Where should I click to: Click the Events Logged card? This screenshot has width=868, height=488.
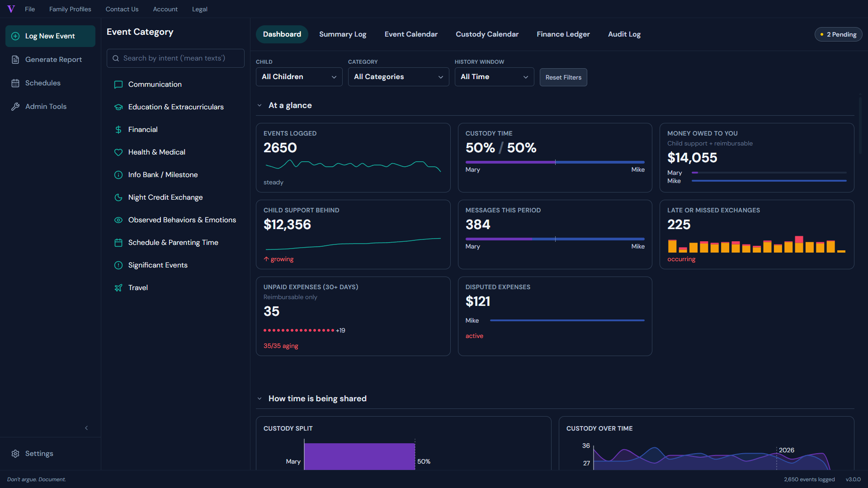pos(353,158)
